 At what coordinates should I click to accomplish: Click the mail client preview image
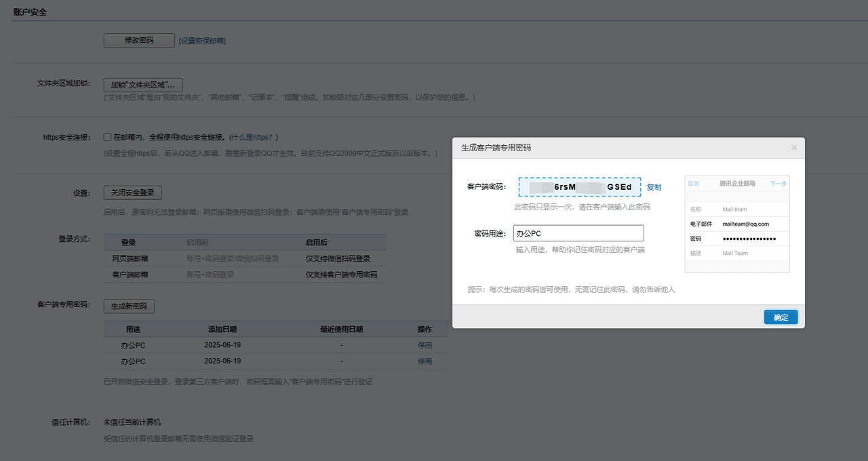[x=737, y=224]
